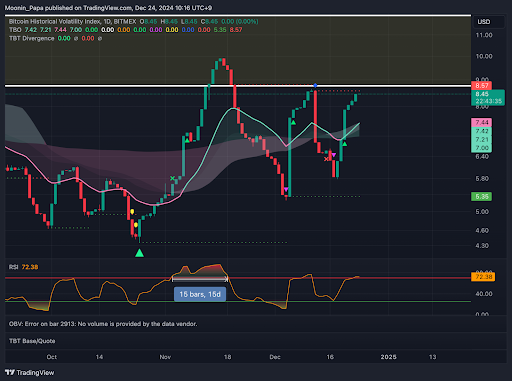This screenshot has width=512, height=381.
Task: Click the red X marker near Dec 16
Action: [x=326, y=159]
